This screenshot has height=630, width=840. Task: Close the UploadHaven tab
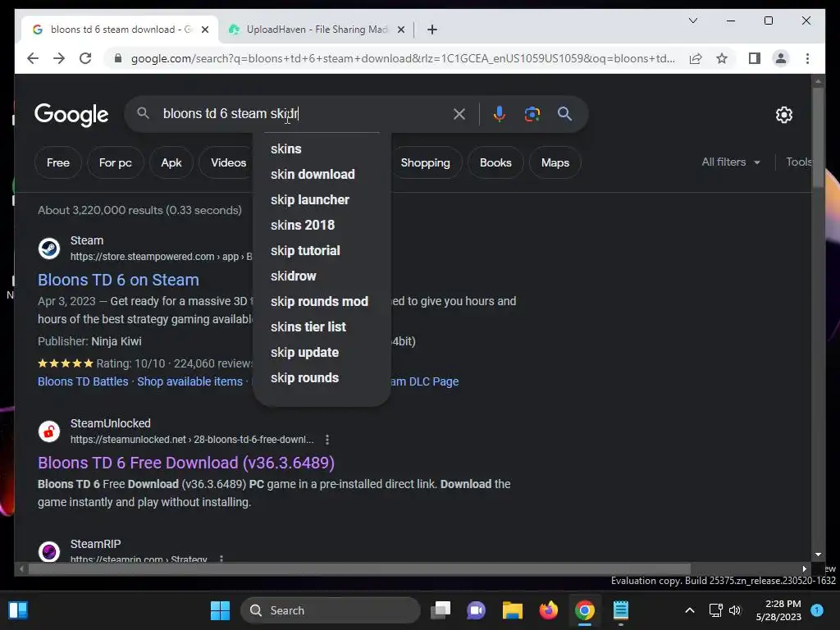pos(400,30)
